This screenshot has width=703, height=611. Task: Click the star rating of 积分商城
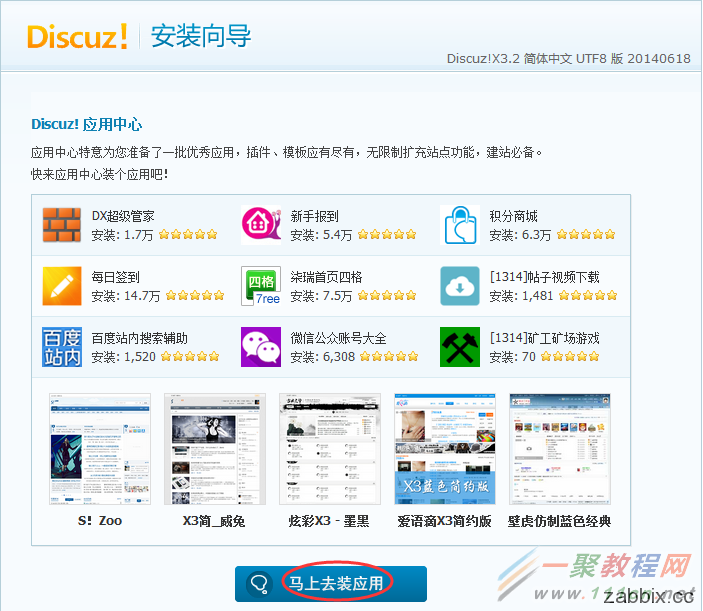pyautogui.click(x=586, y=234)
